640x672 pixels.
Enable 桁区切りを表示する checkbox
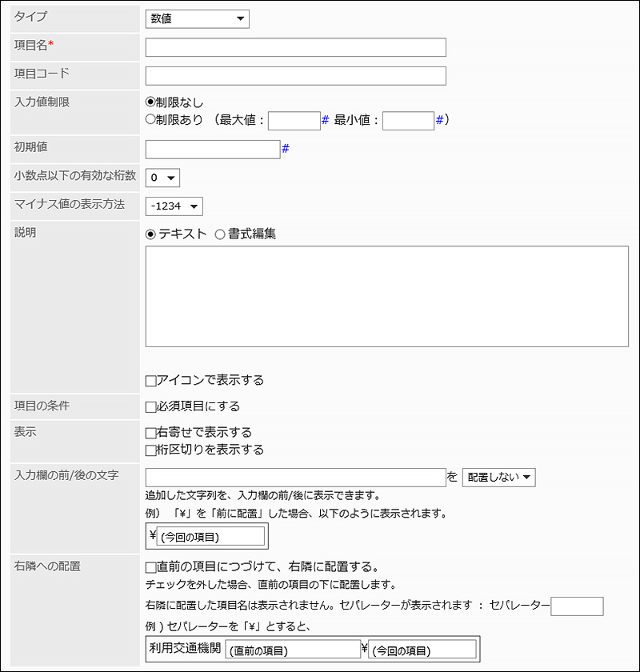click(150, 450)
